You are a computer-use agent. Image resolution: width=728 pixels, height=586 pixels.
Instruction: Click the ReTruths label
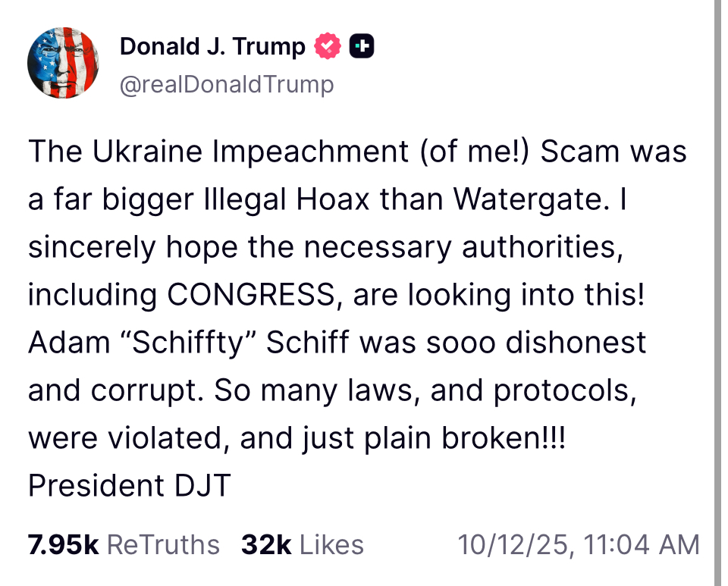click(x=163, y=544)
